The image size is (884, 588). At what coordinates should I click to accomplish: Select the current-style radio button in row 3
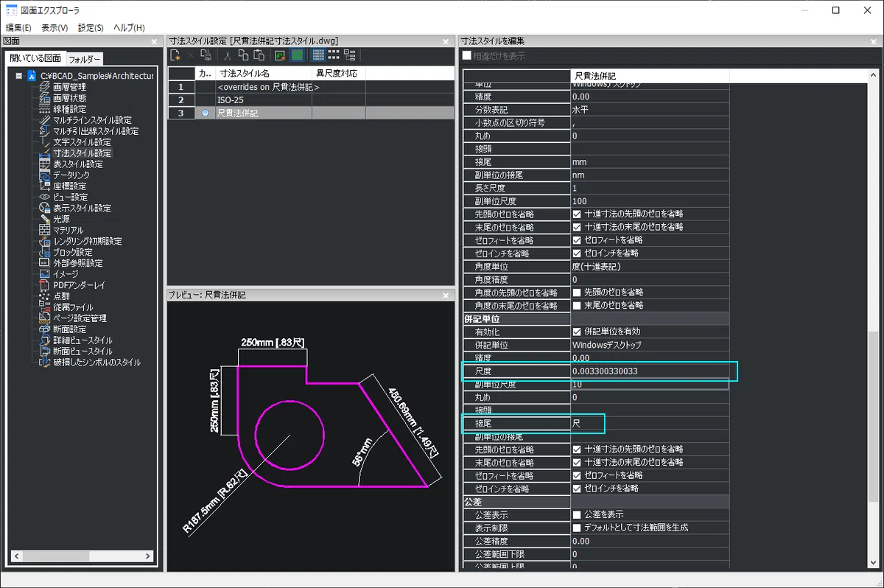[x=205, y=113]
